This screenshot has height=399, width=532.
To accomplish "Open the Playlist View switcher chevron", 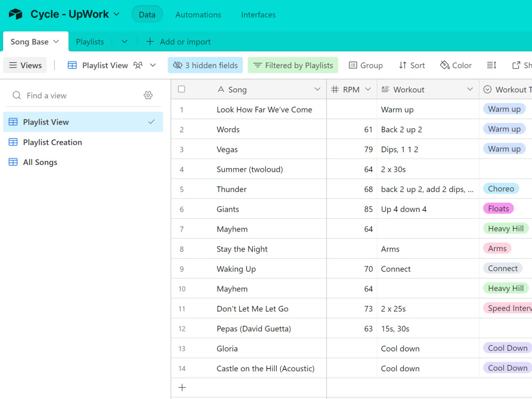I will (153, 65).
